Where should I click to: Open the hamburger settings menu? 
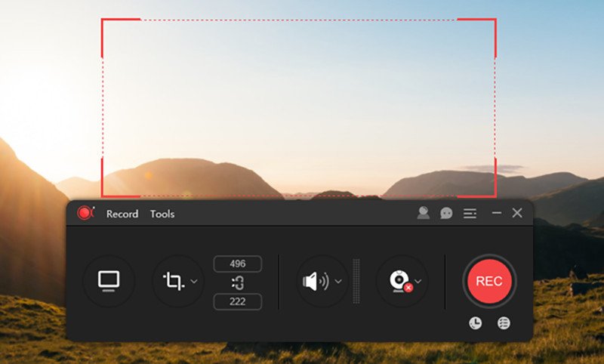pos(470,214)
